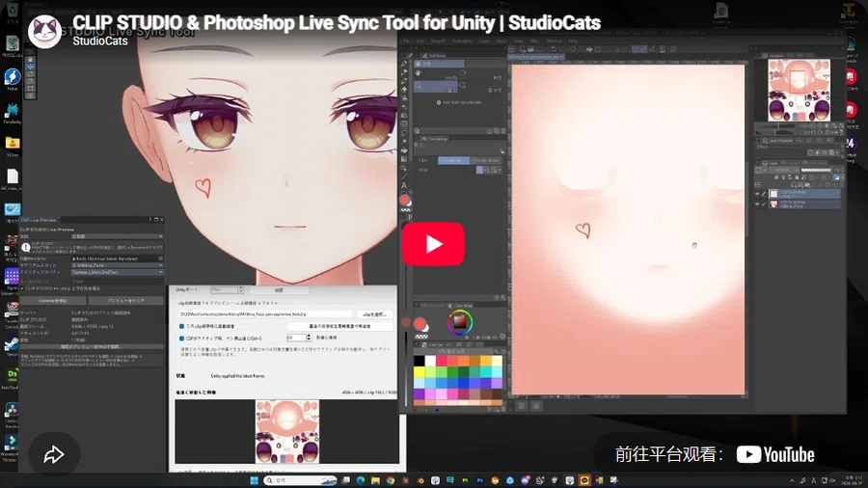Screen dimensions: 868x488
Task: Pick the yellow swatch in the second palette row
Action: click(420, 372)
